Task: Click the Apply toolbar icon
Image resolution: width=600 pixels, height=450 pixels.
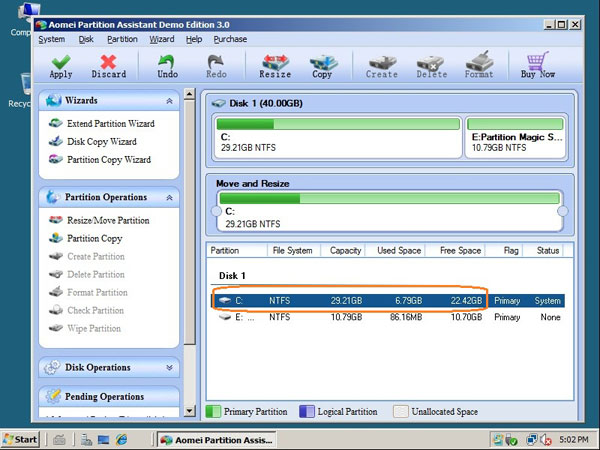Action: [60, 66]
